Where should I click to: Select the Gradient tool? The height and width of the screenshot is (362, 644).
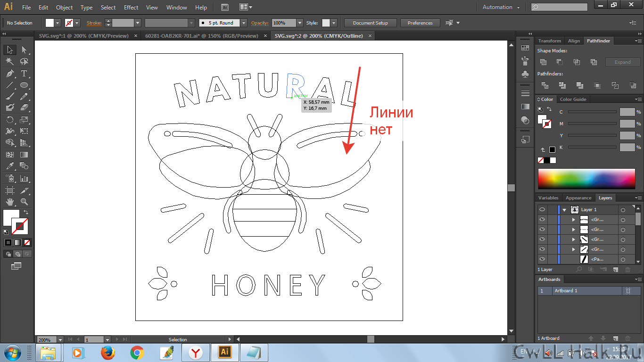[24, 155]
